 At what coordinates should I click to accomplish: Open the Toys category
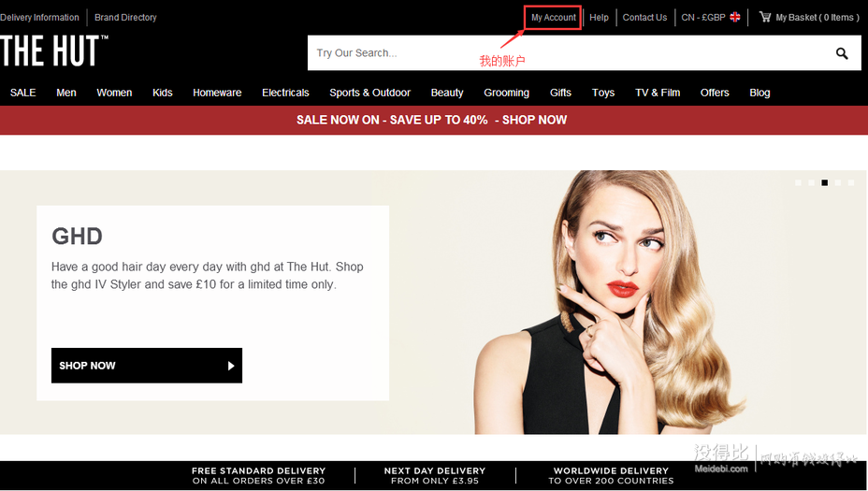click(603, 93)
